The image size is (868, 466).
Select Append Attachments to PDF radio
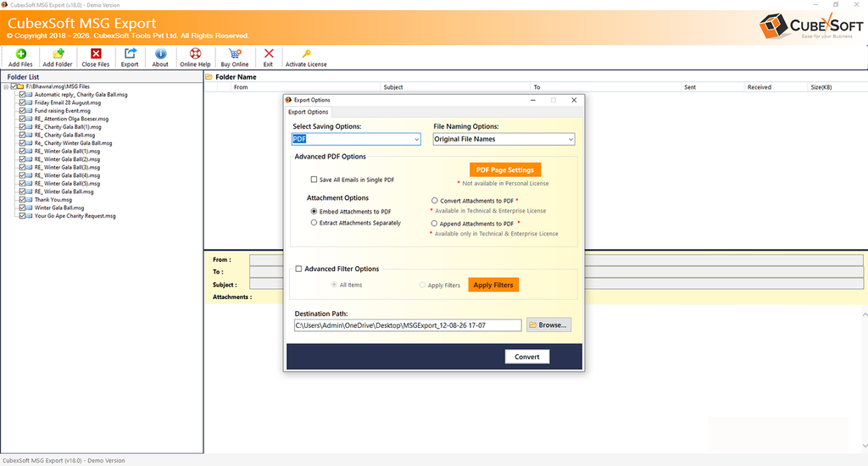(x=435, y=224)
